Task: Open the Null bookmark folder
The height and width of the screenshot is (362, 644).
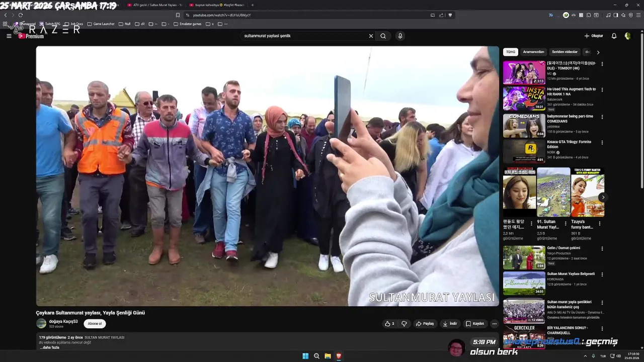Action: 124,24
